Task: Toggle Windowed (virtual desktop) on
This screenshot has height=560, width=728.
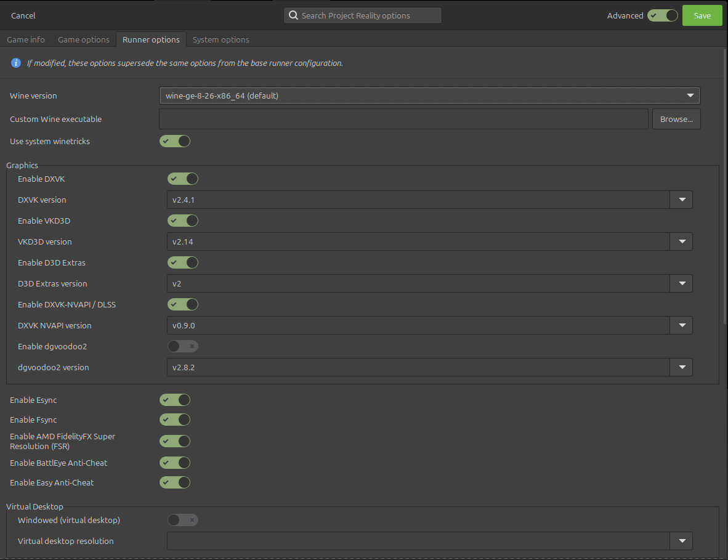Action: [183, 520]
